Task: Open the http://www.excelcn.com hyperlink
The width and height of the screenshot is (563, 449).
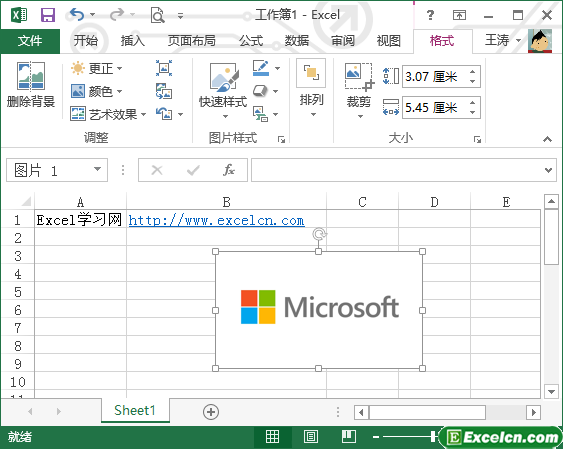Action: click(x=216, y=220)
